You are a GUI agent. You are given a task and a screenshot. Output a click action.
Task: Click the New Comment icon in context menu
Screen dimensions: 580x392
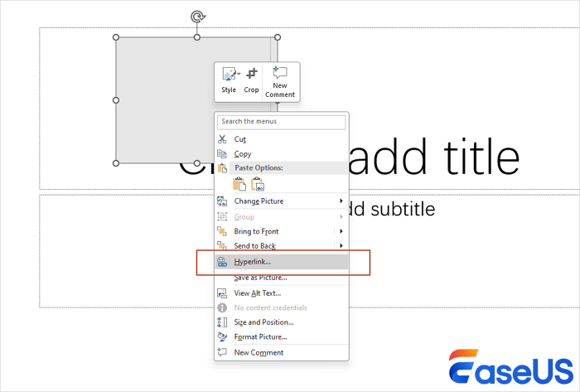tap(222, 352)
